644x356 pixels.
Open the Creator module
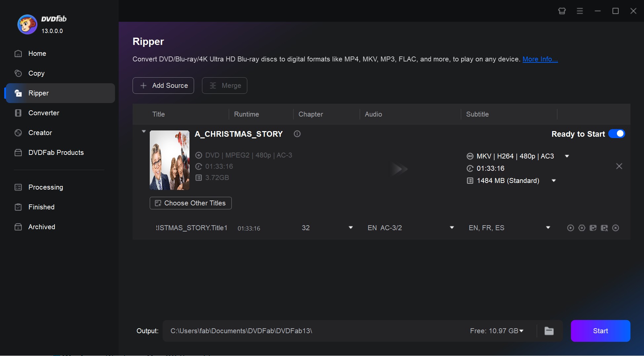(40, 133)
